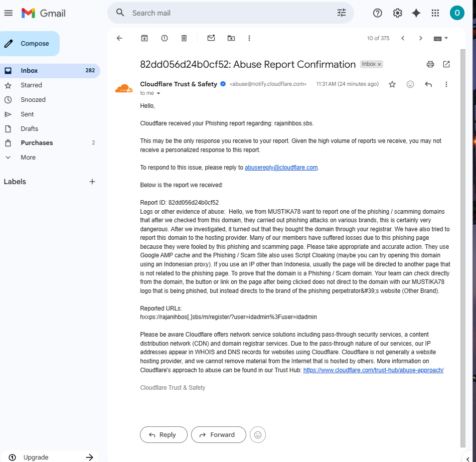Star the Cloudflare message
The width and height of the screenshot is (476, 462).
[x=392, y=84]
